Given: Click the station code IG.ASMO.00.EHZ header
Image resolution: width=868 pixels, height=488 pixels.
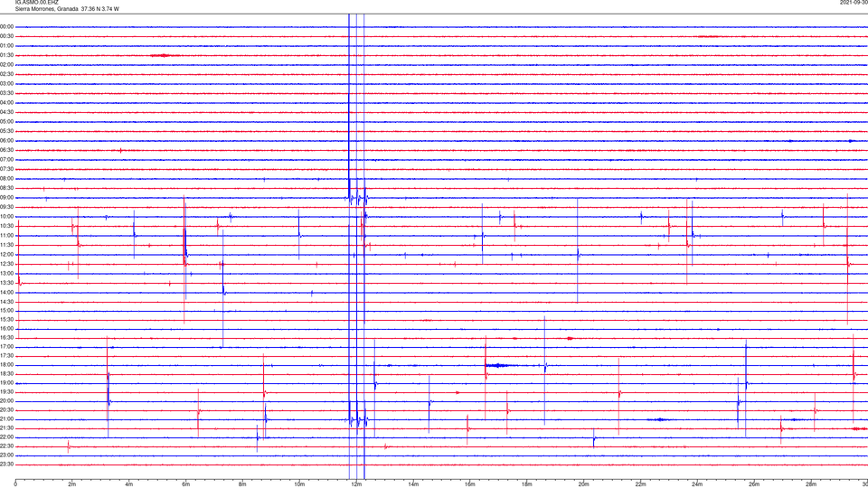Looking at the screenshot, I should [36, 2].
